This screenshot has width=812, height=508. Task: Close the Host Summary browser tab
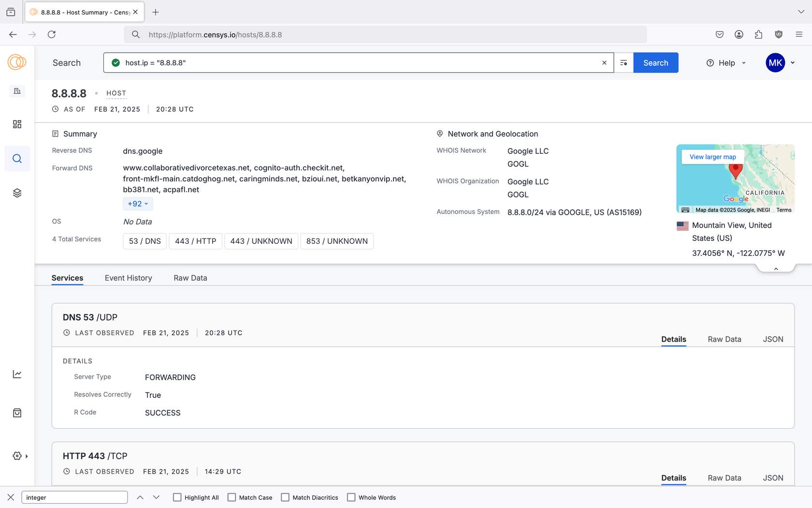(x=135, y=12)
